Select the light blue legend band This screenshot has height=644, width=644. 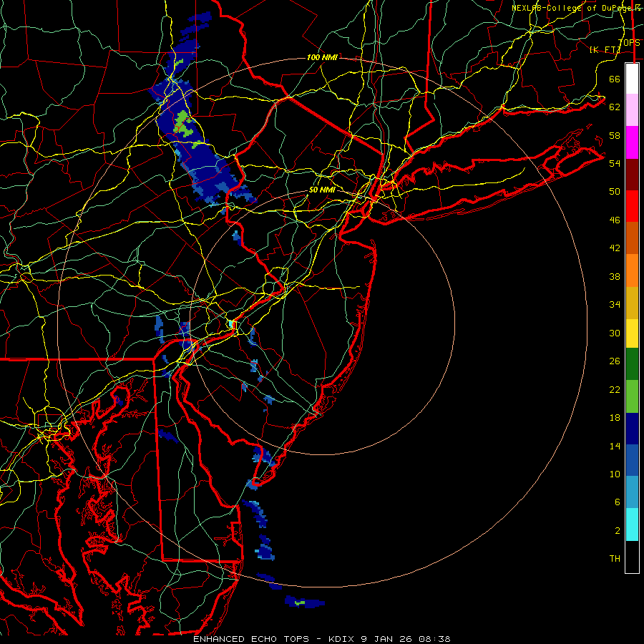click(x=632, y=492)
